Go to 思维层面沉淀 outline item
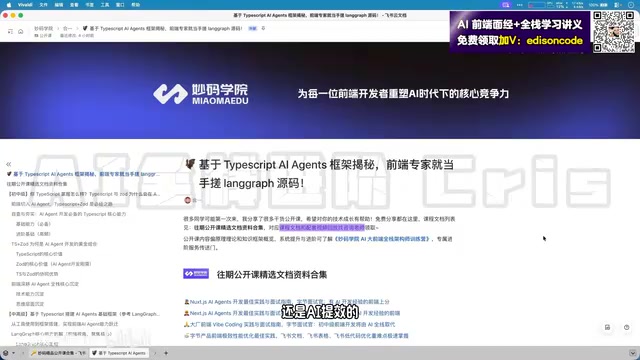The width and height of the screenshot is (640, 360). (30, 304)
